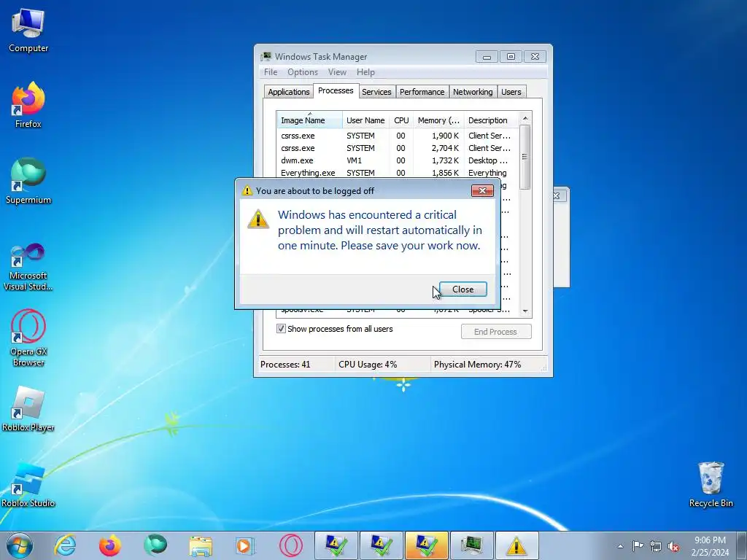Open the View menu in Task Manager
747x560 pixels.
[337, 72]
